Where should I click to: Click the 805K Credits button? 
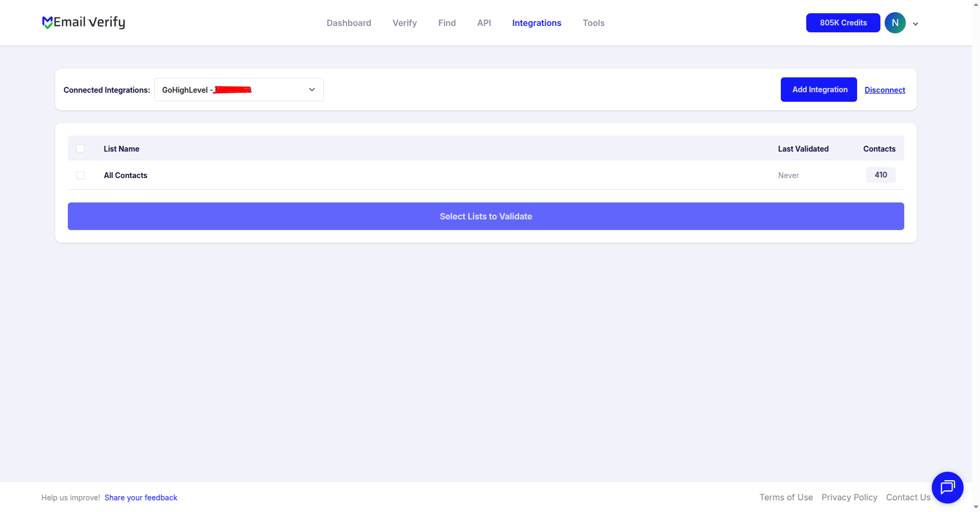pyautogui.click(x=843, y=23)
